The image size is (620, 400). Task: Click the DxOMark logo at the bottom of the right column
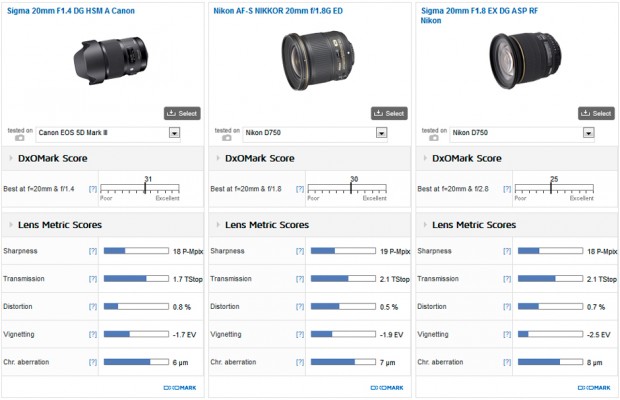pyautogui.click(x=592, y=387)
